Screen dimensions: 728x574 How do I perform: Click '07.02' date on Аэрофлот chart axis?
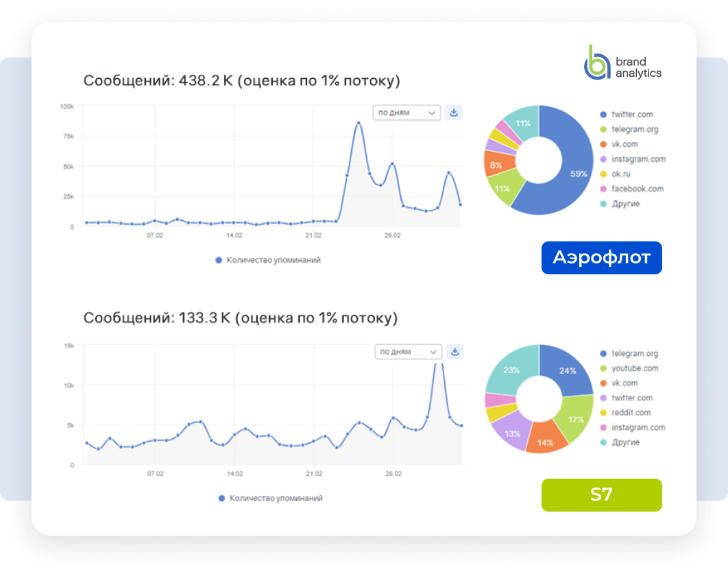[155, 235]
